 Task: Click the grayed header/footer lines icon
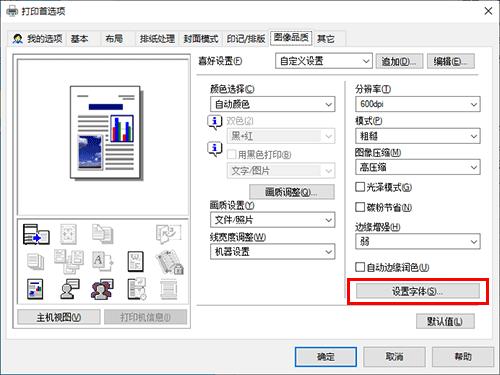pos(169,289)
